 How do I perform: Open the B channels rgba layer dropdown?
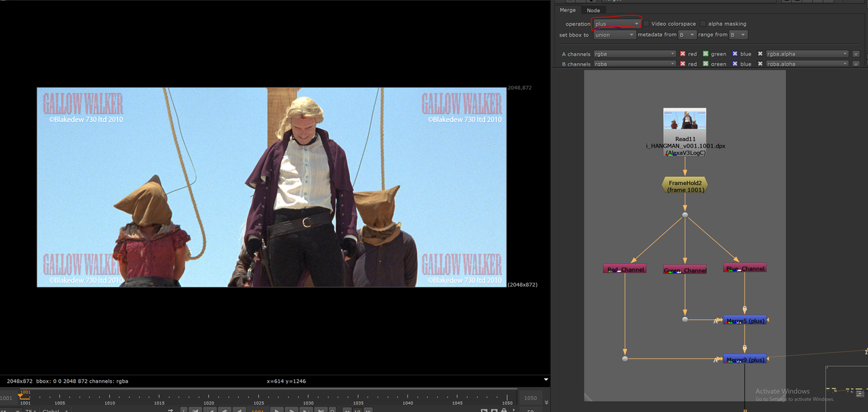click(x=635, y=64)
